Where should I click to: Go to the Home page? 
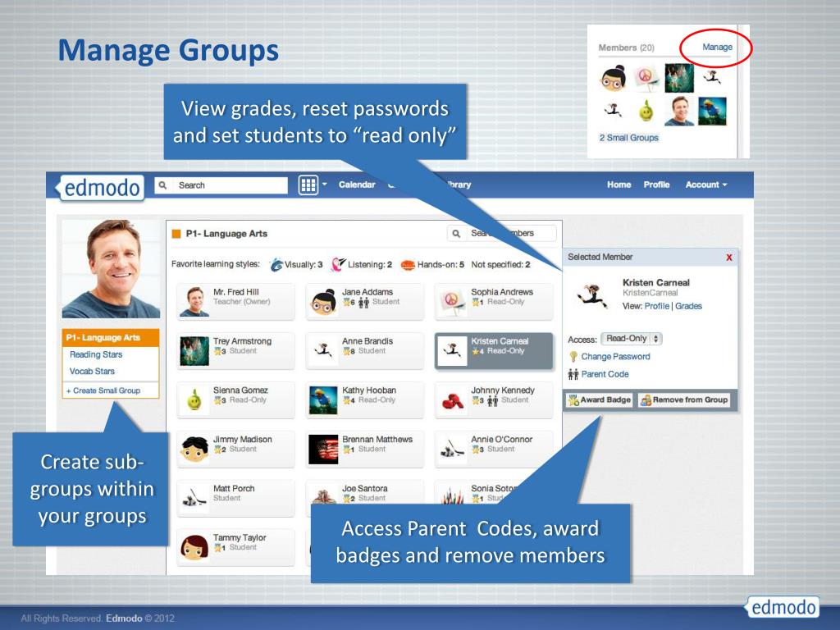coord(619,185)
